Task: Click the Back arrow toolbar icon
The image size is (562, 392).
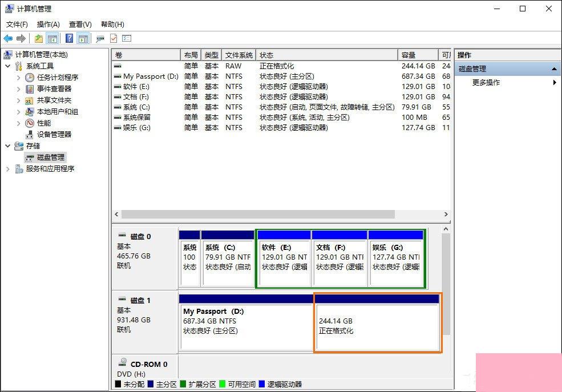Action: pyautogui.click(x=8, y=38)
